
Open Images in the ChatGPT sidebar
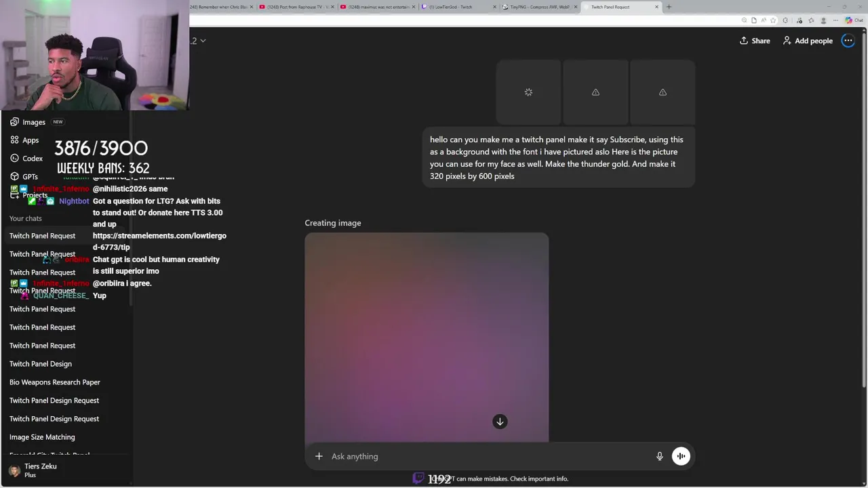(28, 122)
